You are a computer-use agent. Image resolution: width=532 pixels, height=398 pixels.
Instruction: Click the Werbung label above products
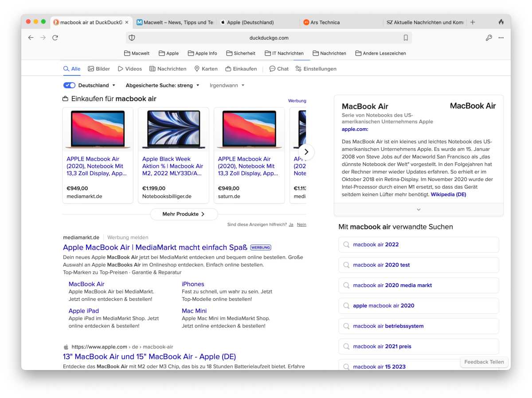click(297, 101)
